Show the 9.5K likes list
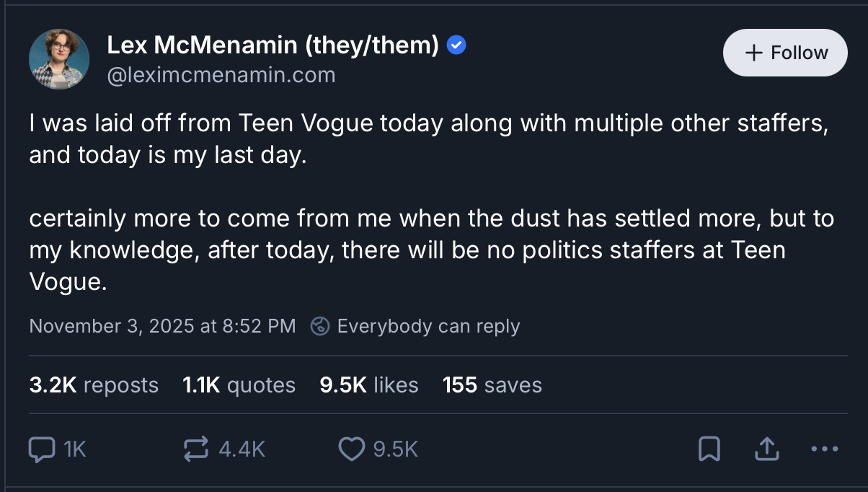Image resolution: width=868 pixels, height=492 pixels. (x=369, y=385)
